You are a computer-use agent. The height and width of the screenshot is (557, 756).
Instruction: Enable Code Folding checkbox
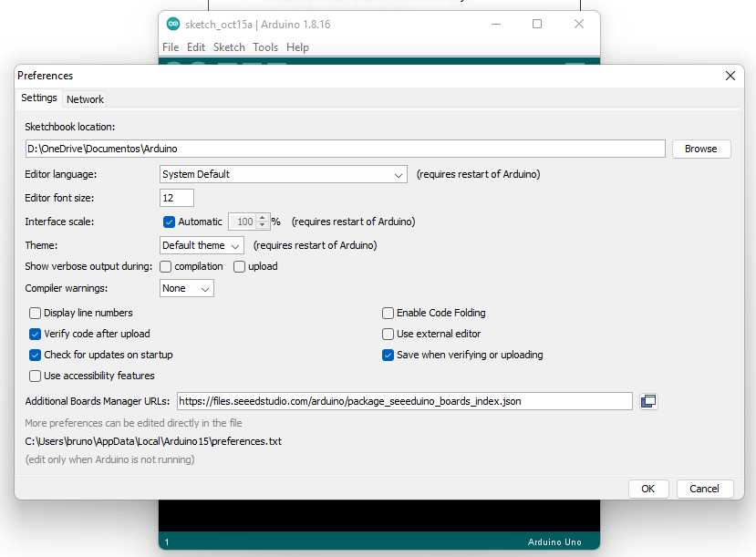(388, 313)
